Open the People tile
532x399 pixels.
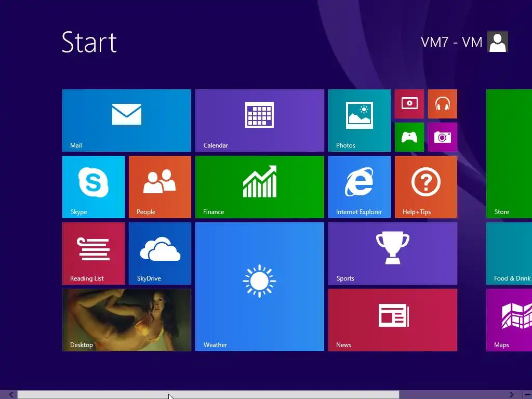click(160, 187)
